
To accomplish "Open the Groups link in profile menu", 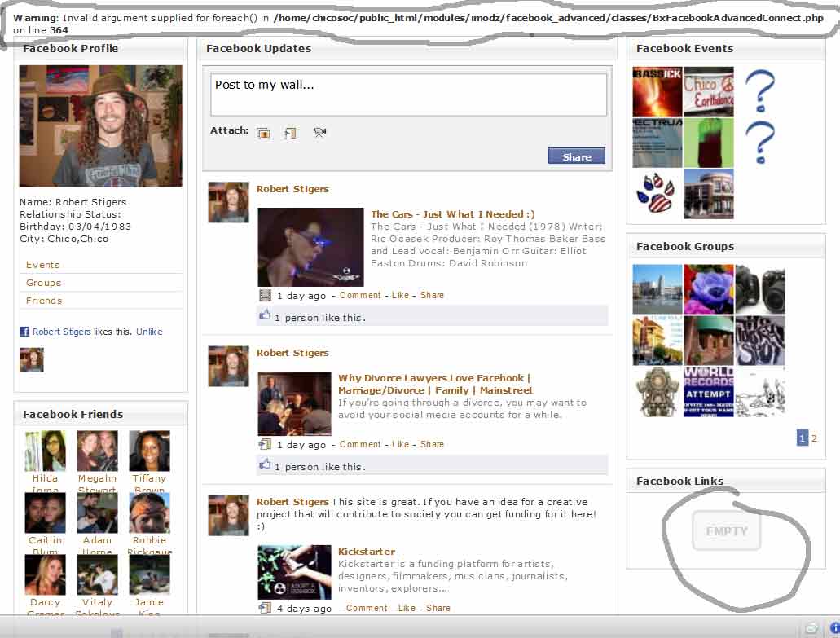I will pos(43,283).
